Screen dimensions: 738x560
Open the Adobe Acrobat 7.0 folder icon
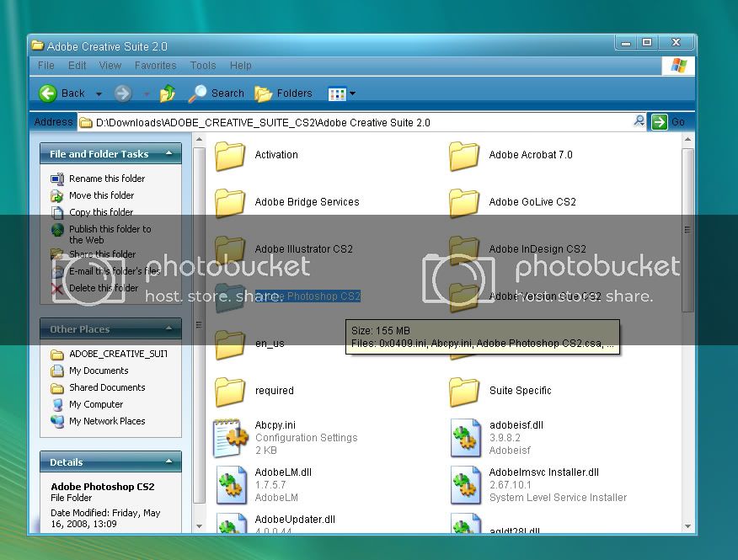pos(464,156)
